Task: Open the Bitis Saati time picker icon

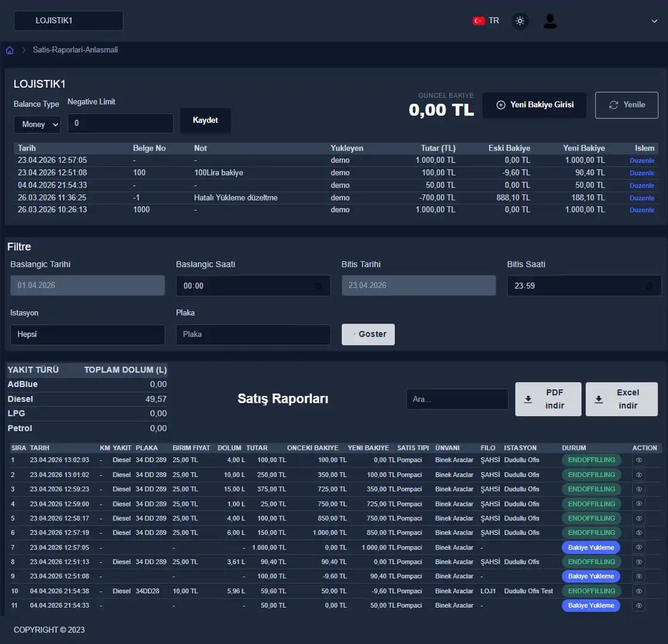Action: 649,286
